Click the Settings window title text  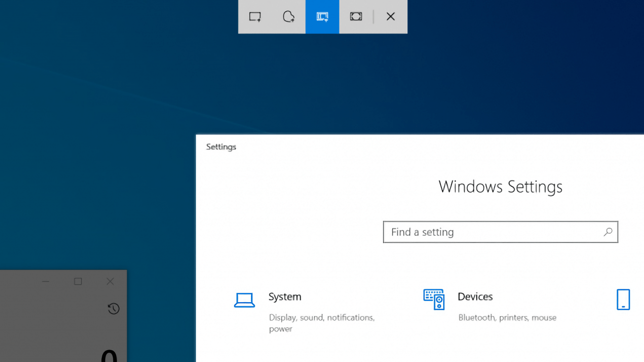pyautogui.click(x=221, y=147)
